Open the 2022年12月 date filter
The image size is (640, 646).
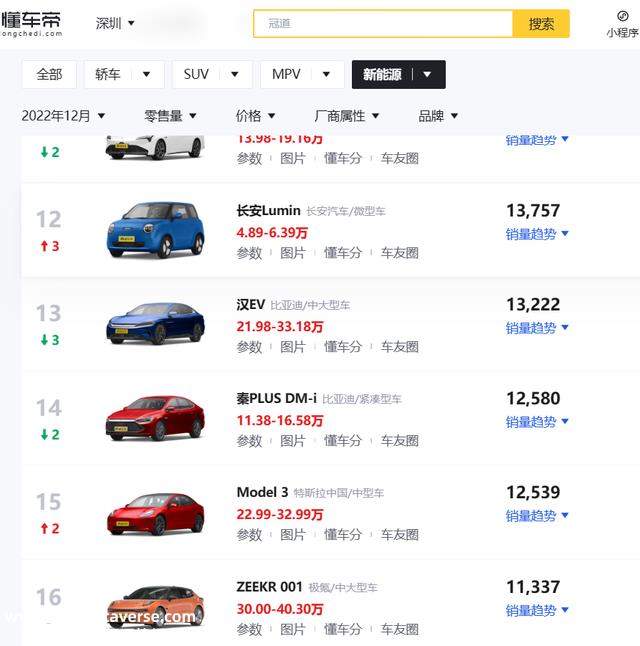click(63, 116)
